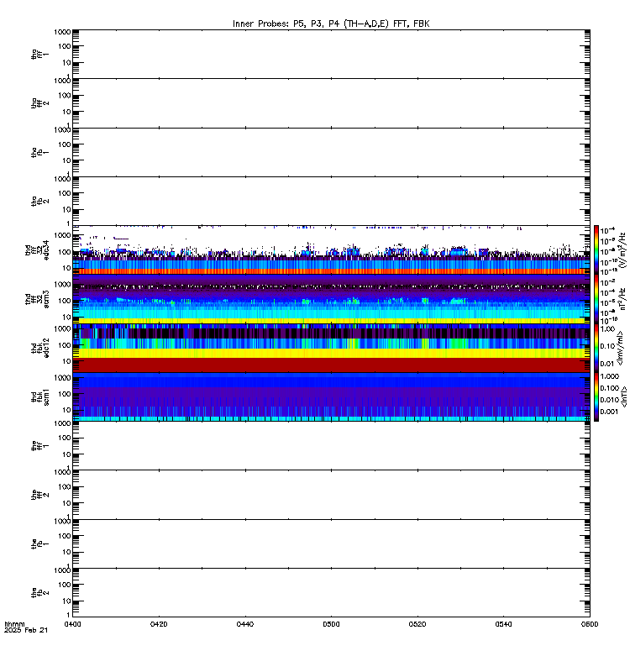Click the 'tha fff 2' panel label
630x672 pixels.
[39, 103]
